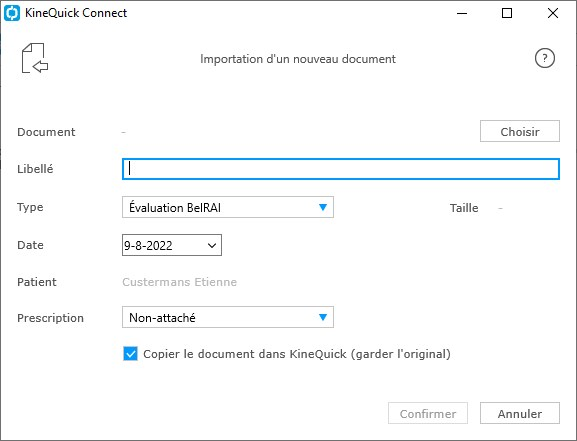The width and height of the screenshot is (577, 441).
Task: Close the import dialog with the X button
Action: (553, 13)
